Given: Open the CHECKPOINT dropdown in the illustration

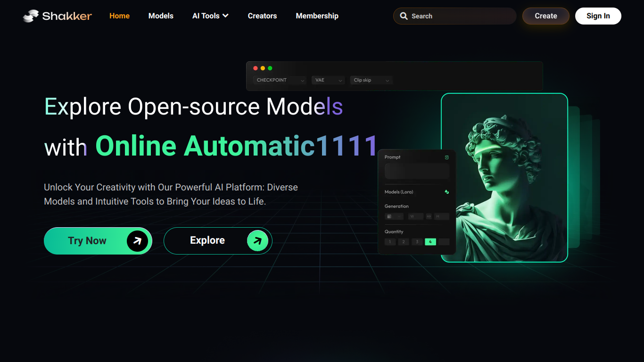Looking at the screenshot, I should coord(280,80).
